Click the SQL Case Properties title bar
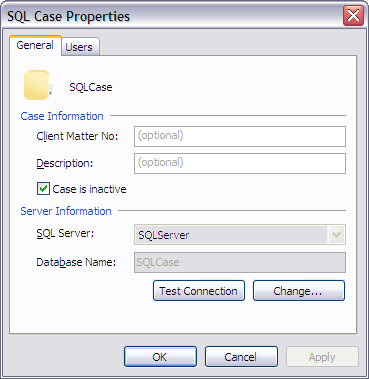 [x=173, y=16]
